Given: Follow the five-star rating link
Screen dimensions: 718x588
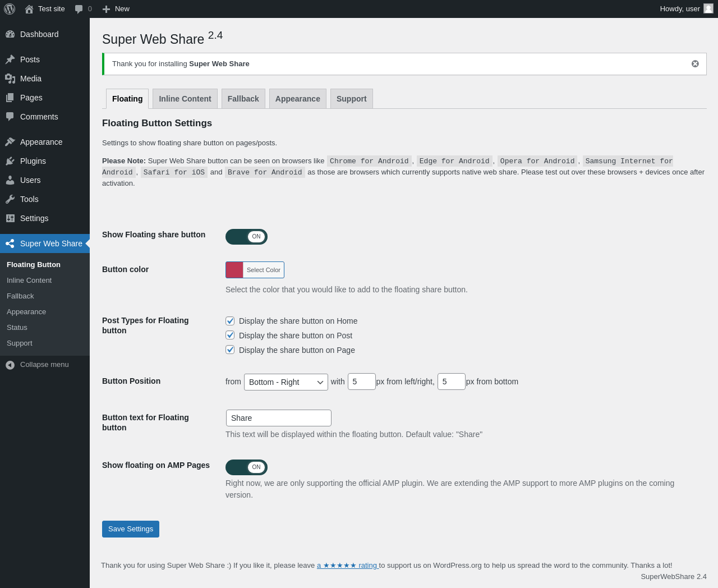Looking at the screenshot, I should click(x=348, y=566).
